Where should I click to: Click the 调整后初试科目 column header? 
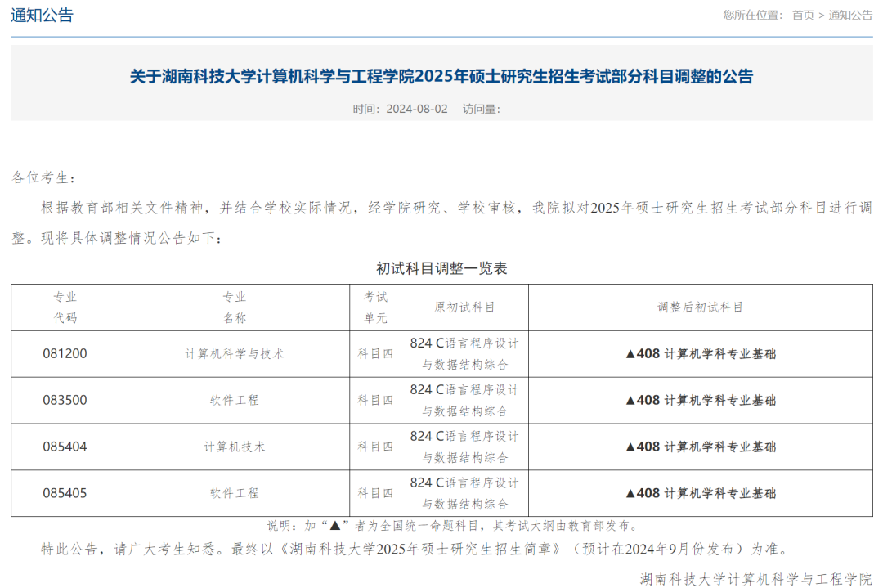pos(701,307)
